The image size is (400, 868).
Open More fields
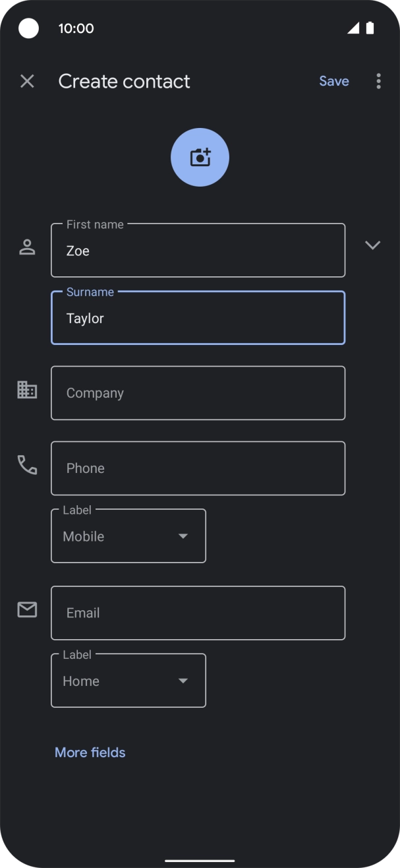click(x=90, y=752)
